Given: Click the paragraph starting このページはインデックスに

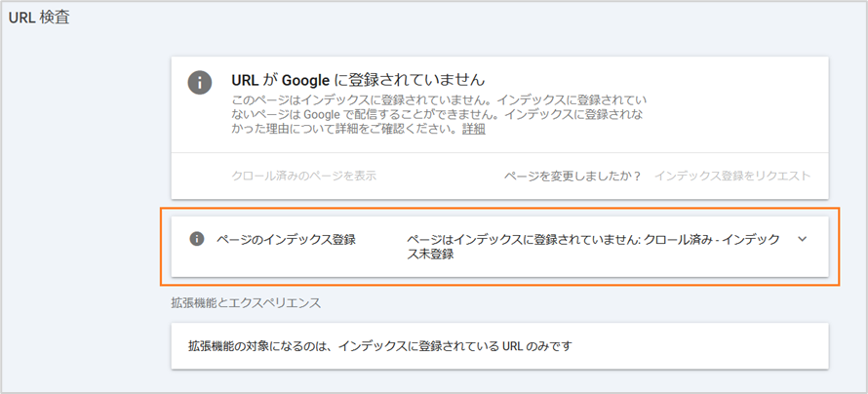Looking at the screenshot, I should click(439, 115).
